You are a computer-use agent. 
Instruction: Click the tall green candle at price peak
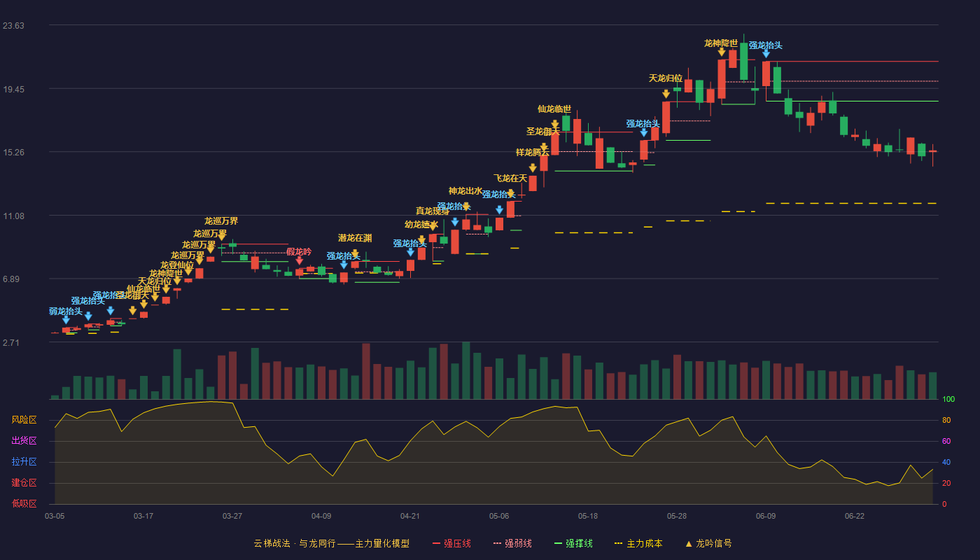(743, 61)
